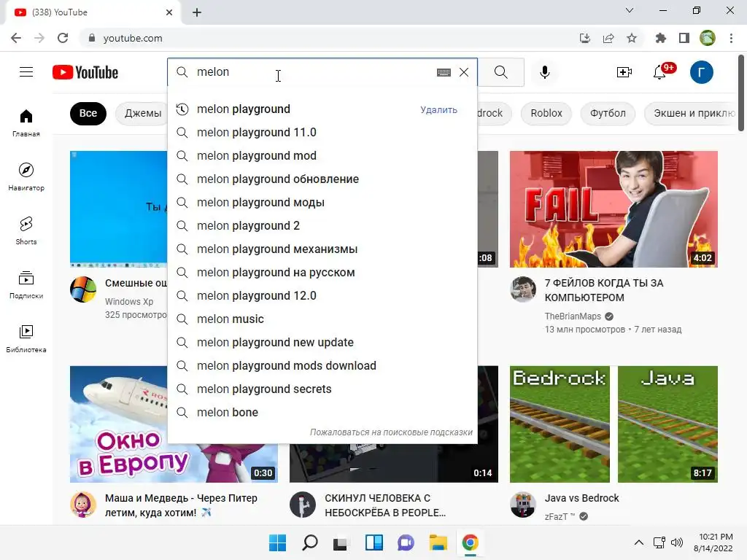Select the Футбол filter chip
747x560 pixels.
pos(608,113)
